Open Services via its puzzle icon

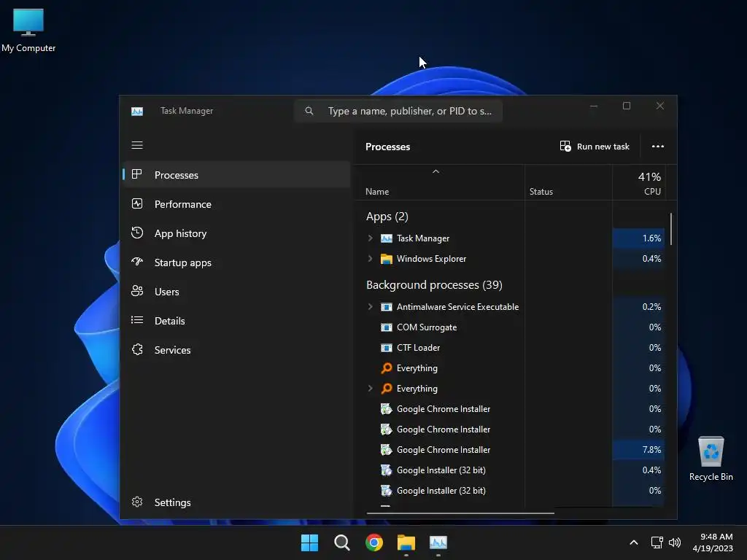pyautogui.click(x=137, y=349)
